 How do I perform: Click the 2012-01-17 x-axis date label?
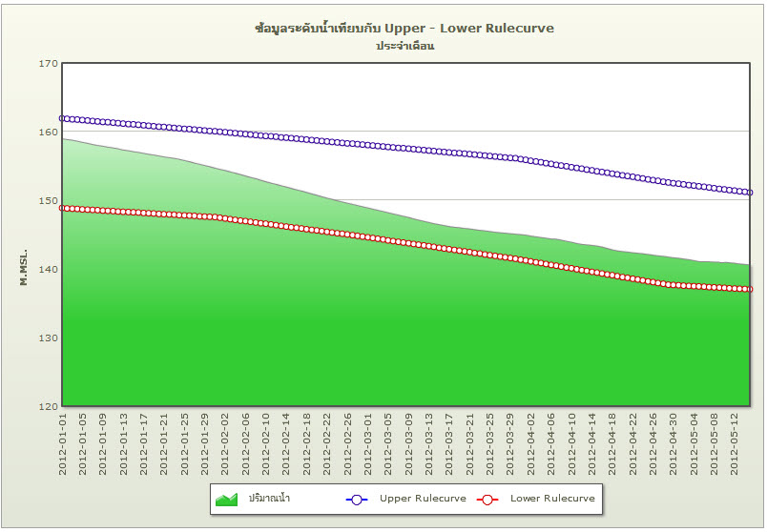(144, 444)
